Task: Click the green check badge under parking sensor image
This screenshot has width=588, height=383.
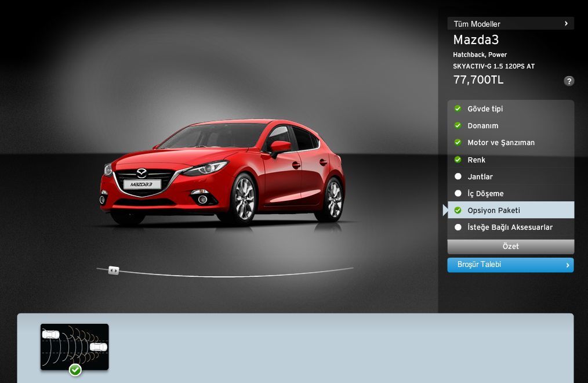Action: point(75,370)
